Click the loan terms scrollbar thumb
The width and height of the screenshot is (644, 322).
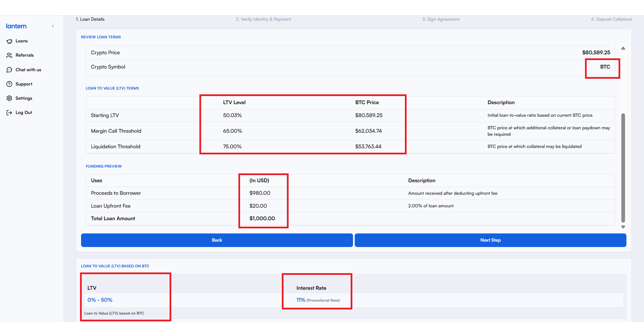click(623, 168)
